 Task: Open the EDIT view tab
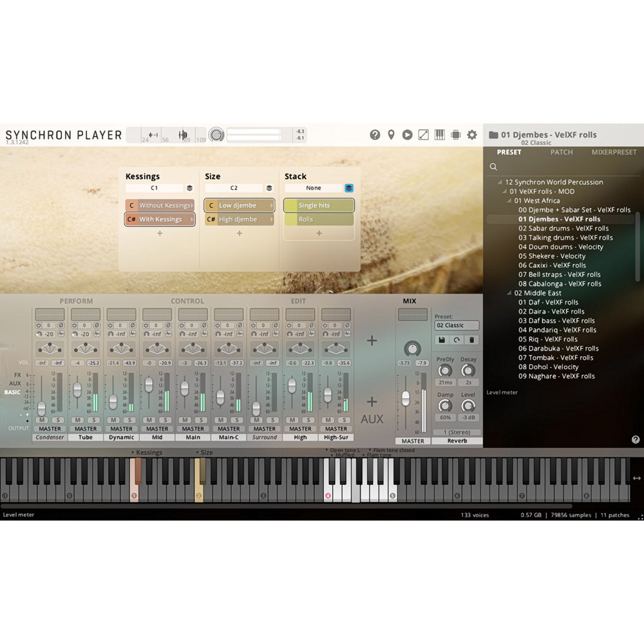click(x=298, y=301)
